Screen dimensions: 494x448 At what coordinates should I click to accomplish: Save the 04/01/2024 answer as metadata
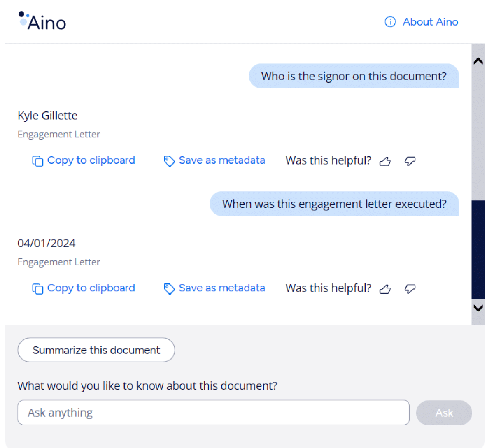214,288
